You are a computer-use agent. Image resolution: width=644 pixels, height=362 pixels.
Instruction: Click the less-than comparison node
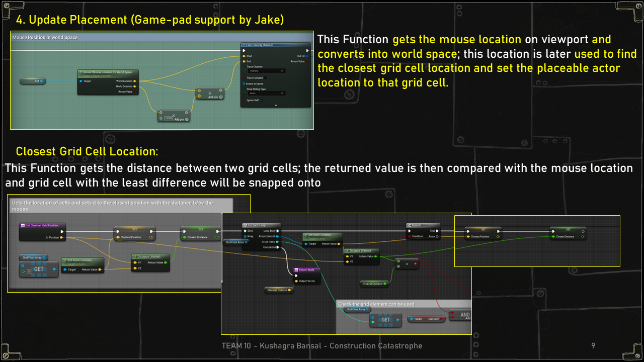pos(407,263)
